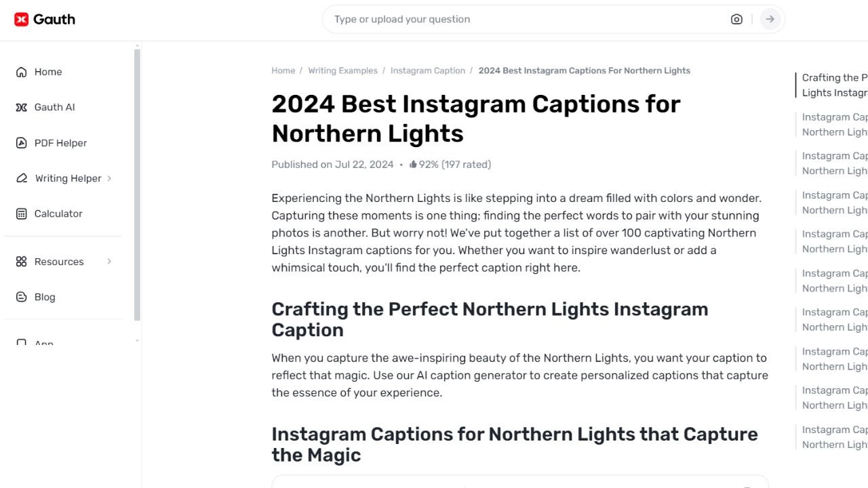
Task: Click the Type or upload your question field
Action: (x=475, y=19)
